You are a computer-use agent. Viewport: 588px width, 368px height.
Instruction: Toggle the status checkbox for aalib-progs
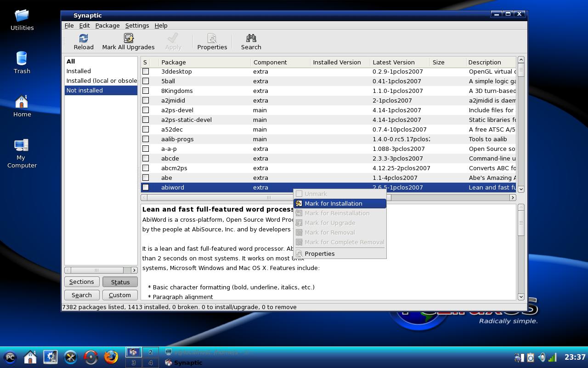click(146, 139)
